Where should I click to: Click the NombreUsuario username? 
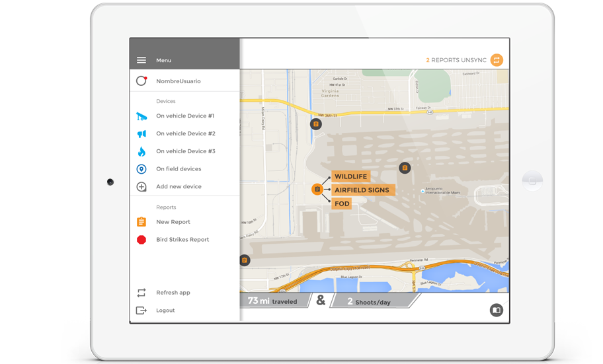(179, 81)
